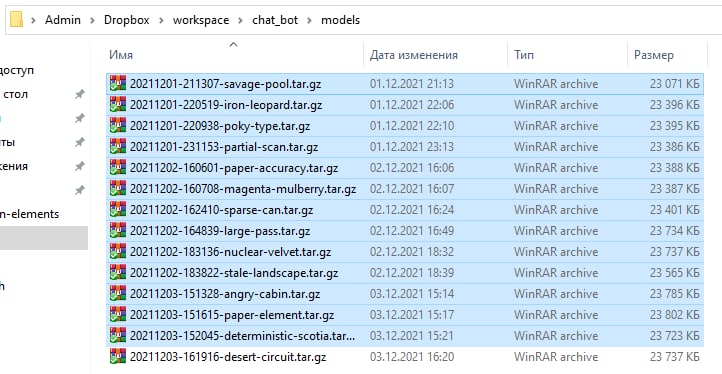Click WinRAR icon of partial-scan archive

[x=118, y=146]
